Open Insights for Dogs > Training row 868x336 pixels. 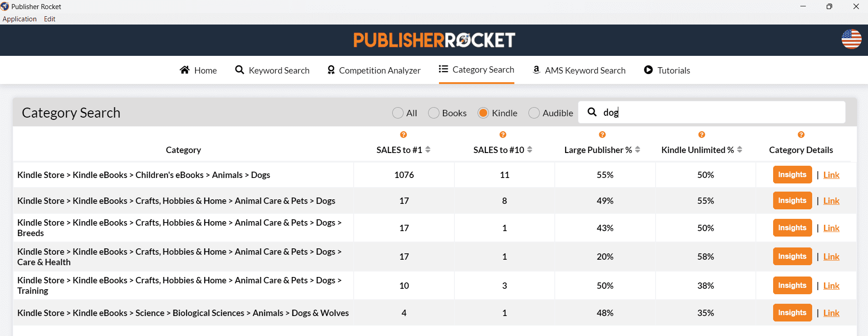792,286
